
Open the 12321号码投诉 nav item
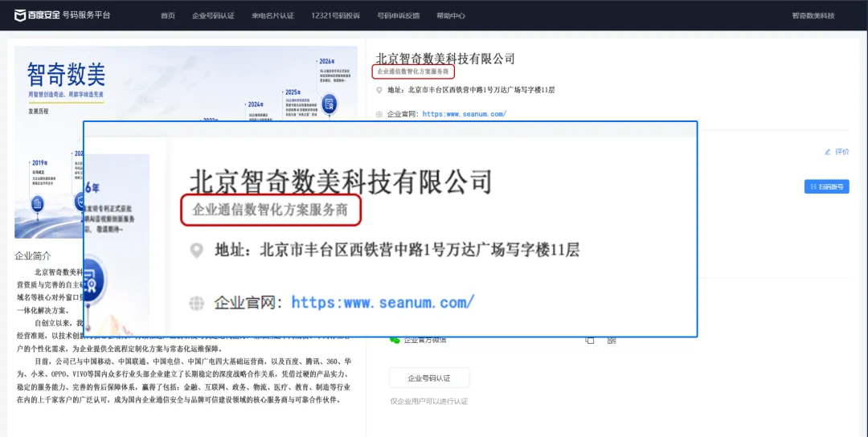(335, 15)
